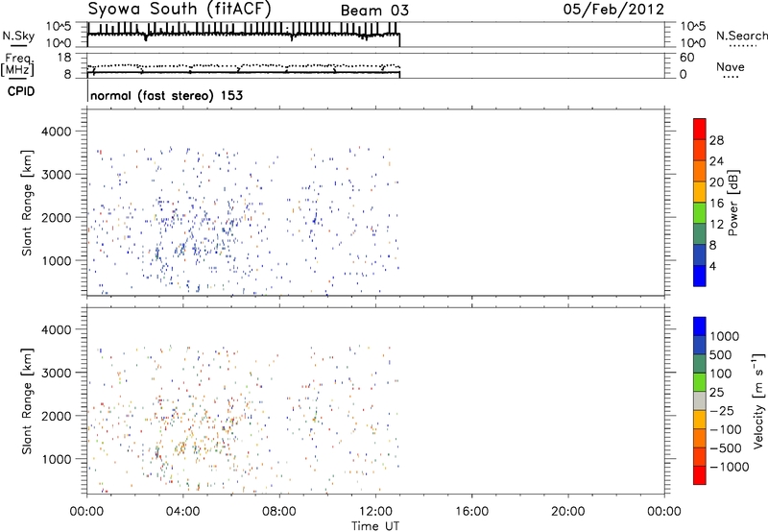Click the 'N.Search' legend label
Screen dimensions: 768x532
pos(742,36)
